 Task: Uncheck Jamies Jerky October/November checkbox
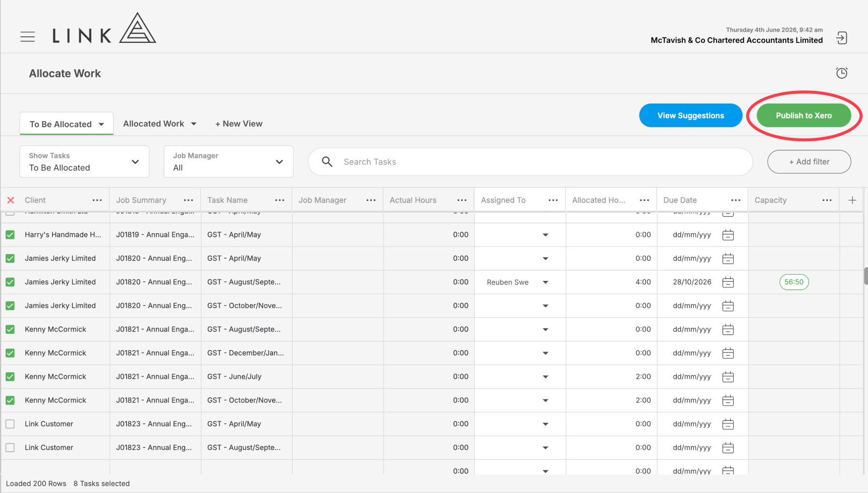click(x=10, y=306)
